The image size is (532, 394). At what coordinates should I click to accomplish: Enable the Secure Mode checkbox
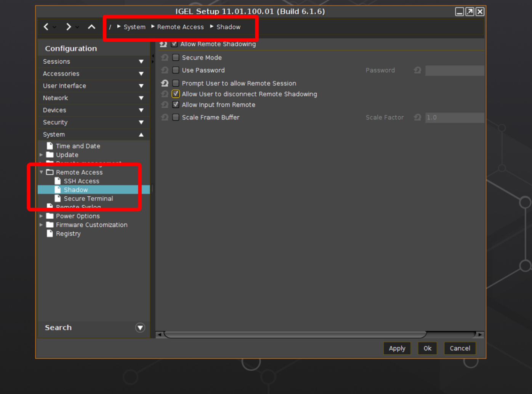click(176, 57)
